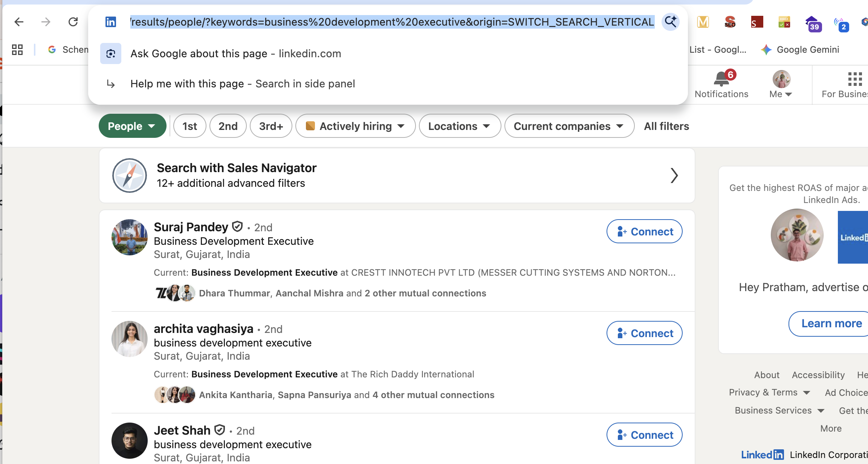Toggle the 3rd+ connections filter

[x=271, y=126]
